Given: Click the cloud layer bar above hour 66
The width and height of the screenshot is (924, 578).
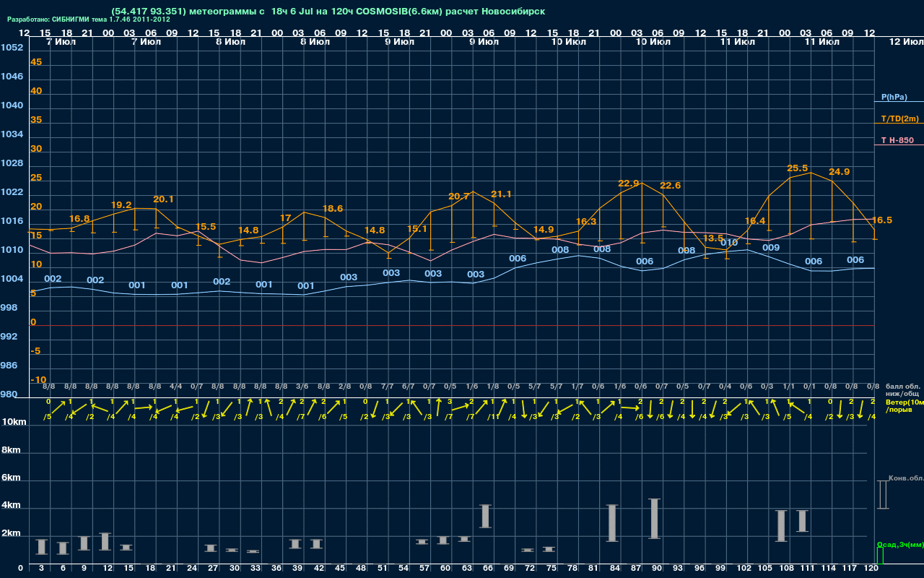Looking at the screenshot, I should [486, 516].
